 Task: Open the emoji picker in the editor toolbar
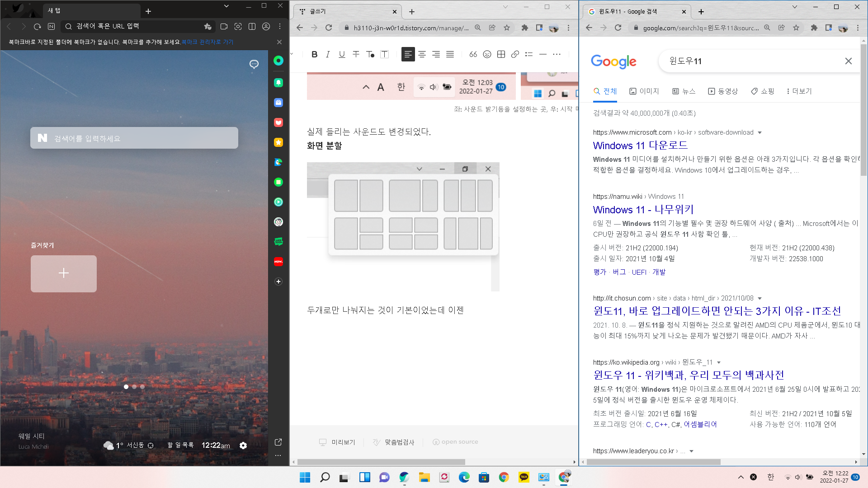[487, 55]
